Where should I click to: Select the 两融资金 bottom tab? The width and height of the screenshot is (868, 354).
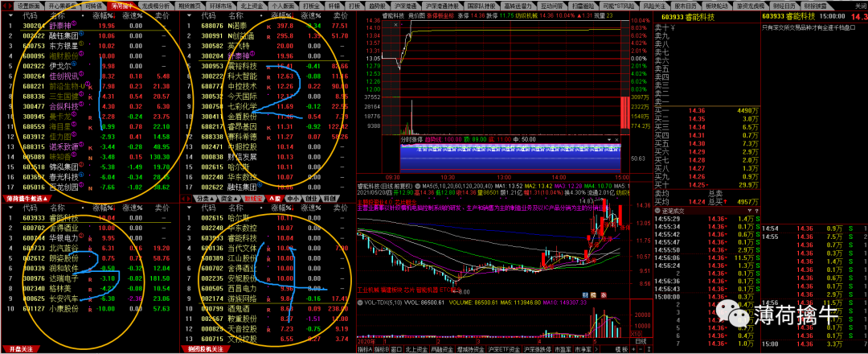tap(442, 349)
